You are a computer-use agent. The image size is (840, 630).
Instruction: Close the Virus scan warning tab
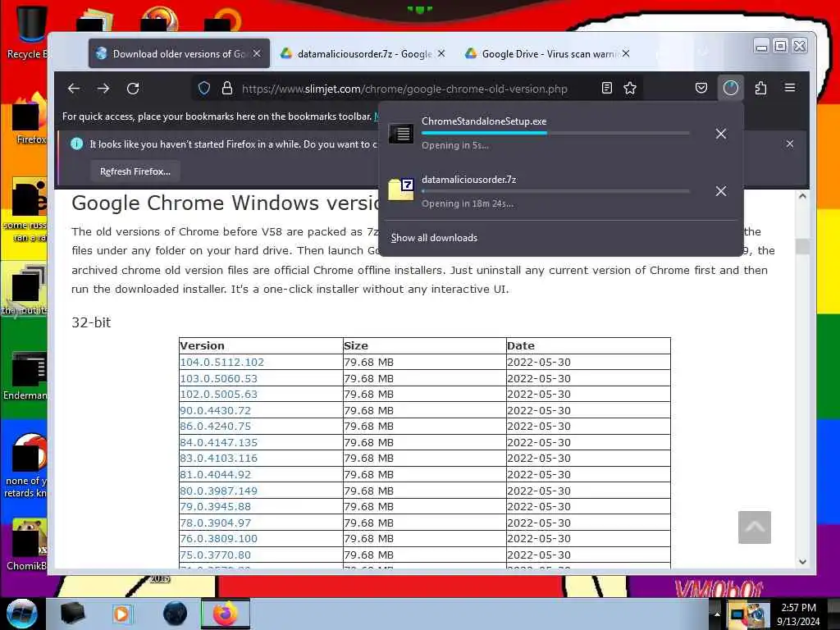pyautogui.click(x=626, y=53)
